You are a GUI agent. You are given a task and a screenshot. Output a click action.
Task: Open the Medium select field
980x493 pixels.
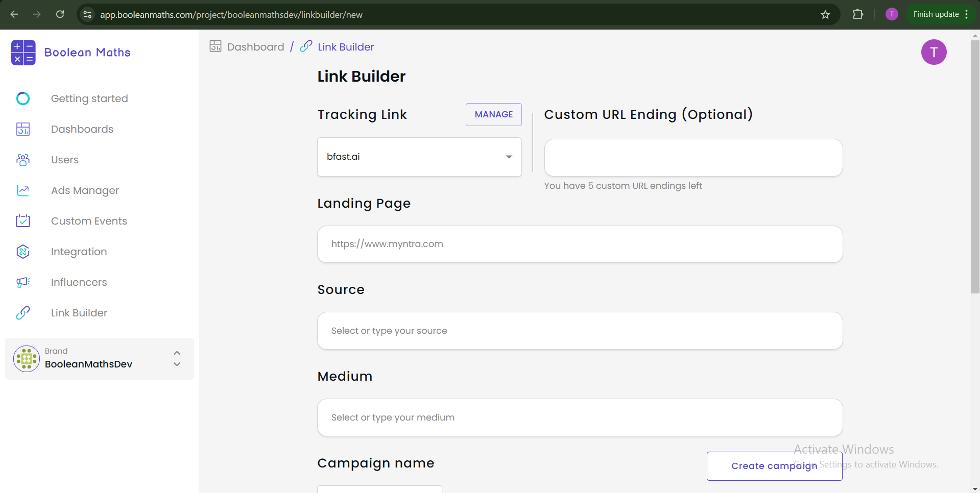(580, 417)
